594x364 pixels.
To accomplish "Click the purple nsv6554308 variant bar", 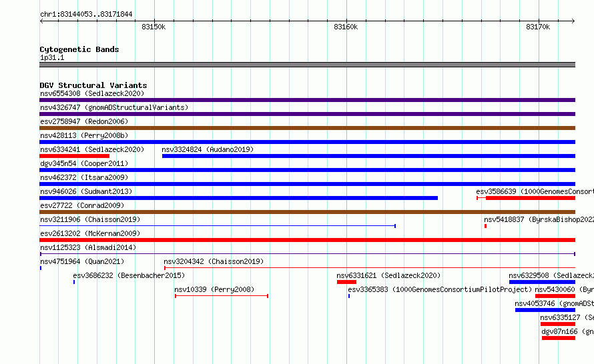I will click(307, 100).
